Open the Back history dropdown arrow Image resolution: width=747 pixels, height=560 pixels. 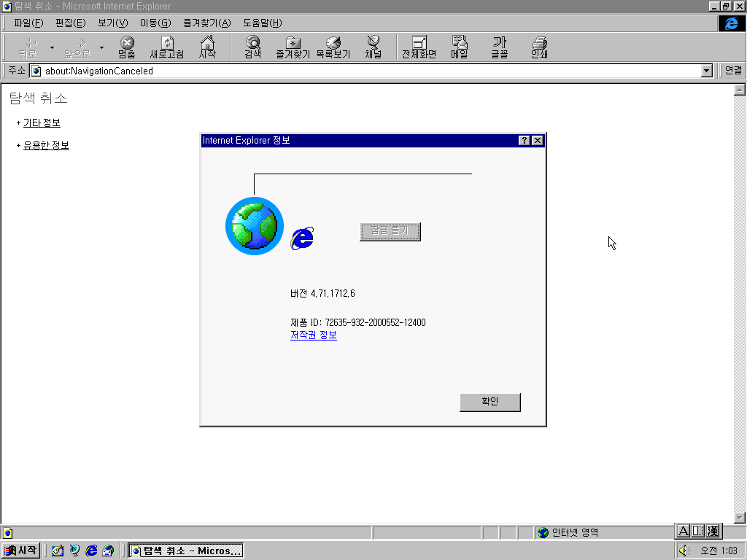[52, 47]
